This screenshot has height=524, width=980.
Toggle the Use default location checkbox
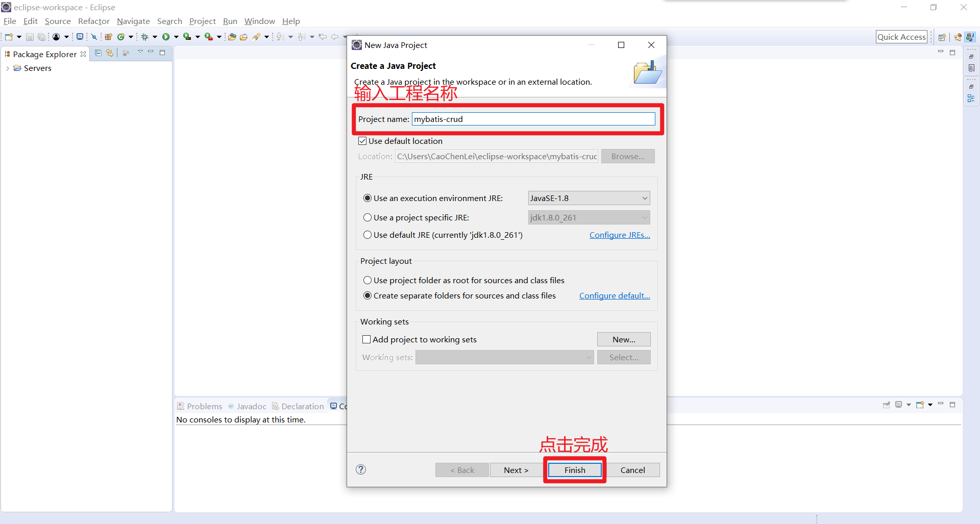[x=362, y=141]
